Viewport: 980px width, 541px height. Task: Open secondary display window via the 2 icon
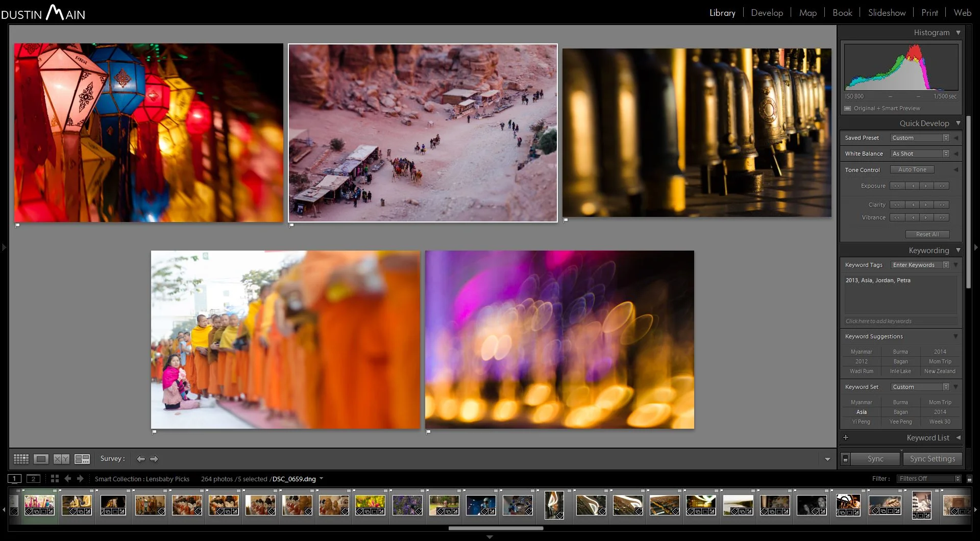point(33,479)
